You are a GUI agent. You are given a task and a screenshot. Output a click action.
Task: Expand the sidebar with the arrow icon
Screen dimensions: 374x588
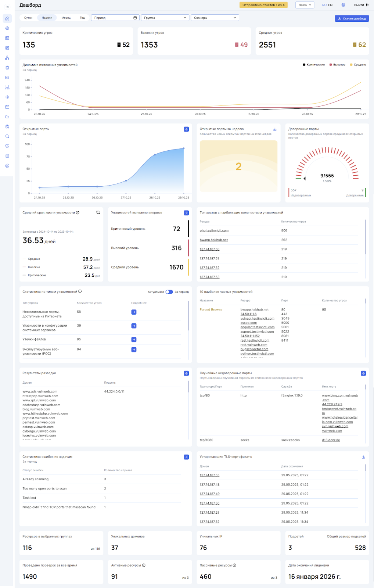(7, 7)
